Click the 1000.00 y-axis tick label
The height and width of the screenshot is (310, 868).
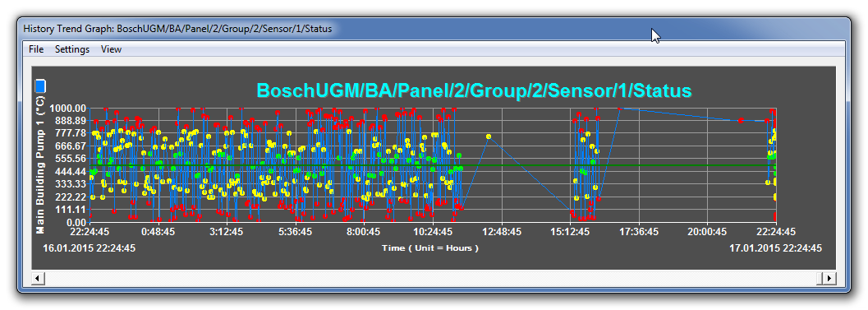tap(67, 109)
